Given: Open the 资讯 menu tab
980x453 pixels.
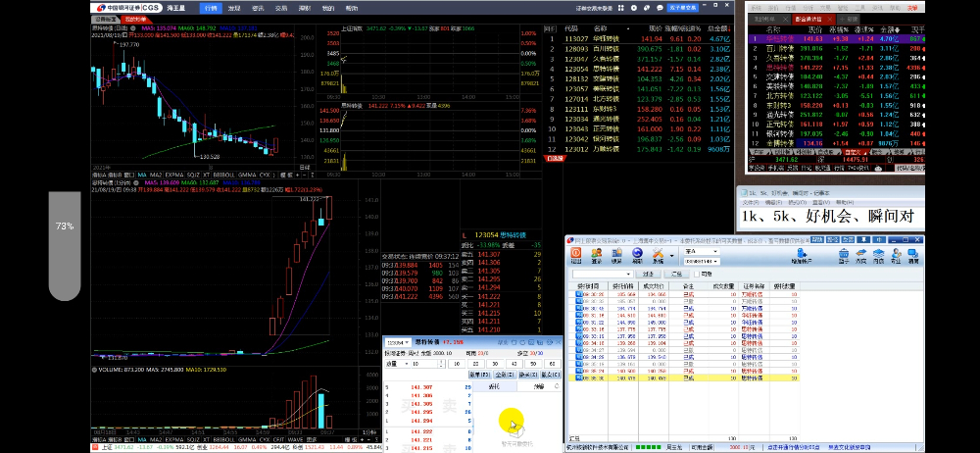Looking at the screenshot, I should (x=258, y=8).
